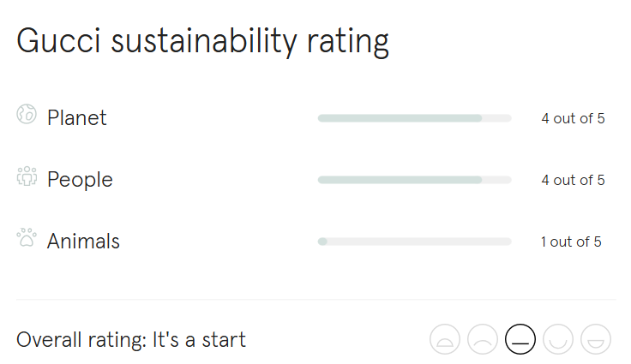Select the saddest face rating icon
Screen dimensions: 631x364
[x=445, y=340]
